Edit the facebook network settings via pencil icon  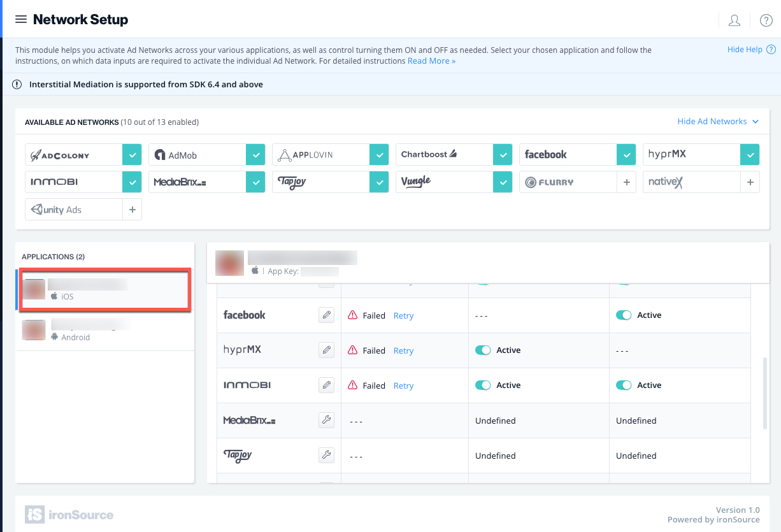click(x=326, y=315)
